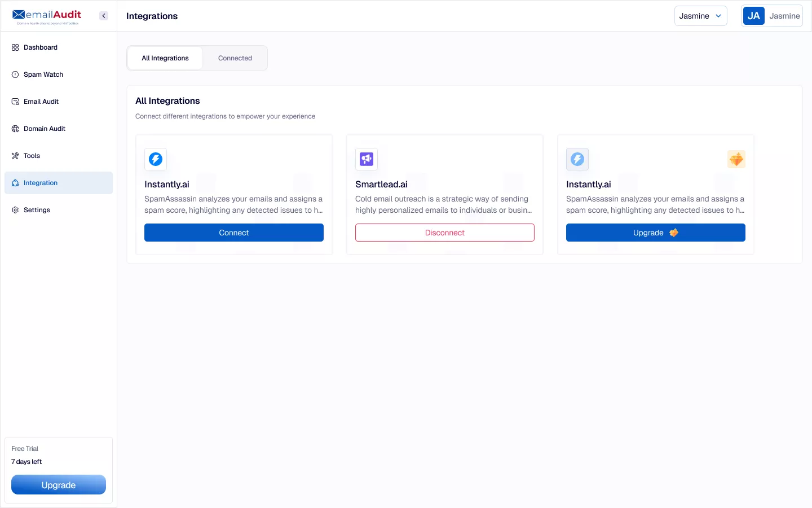
Task: Click the Domain Audit globe icon
Action: tap(15, 129)
